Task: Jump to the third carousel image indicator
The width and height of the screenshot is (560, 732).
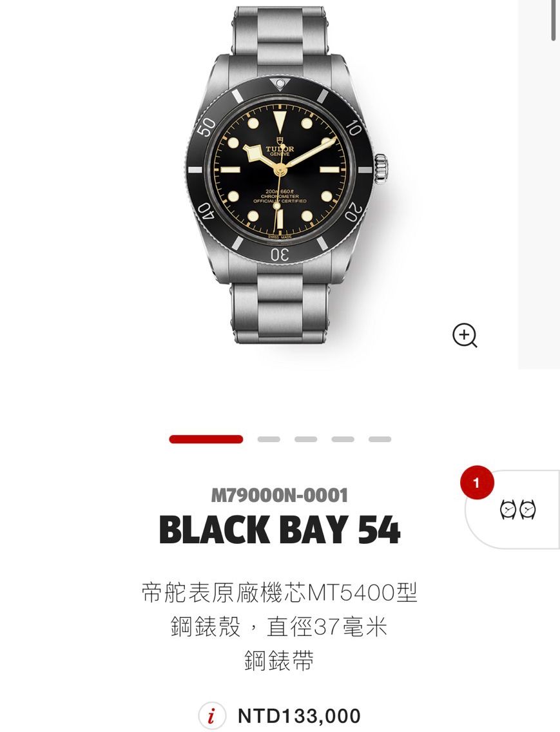Action: (306, 439)
